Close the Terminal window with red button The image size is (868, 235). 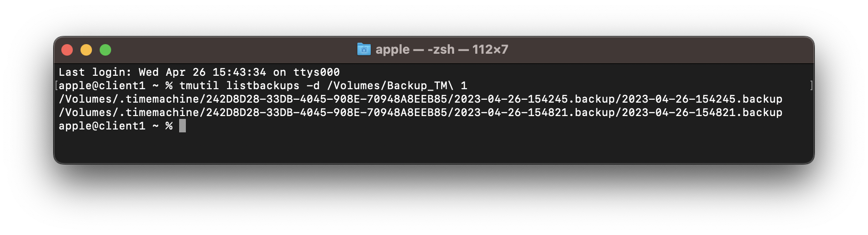click(67, 50)
